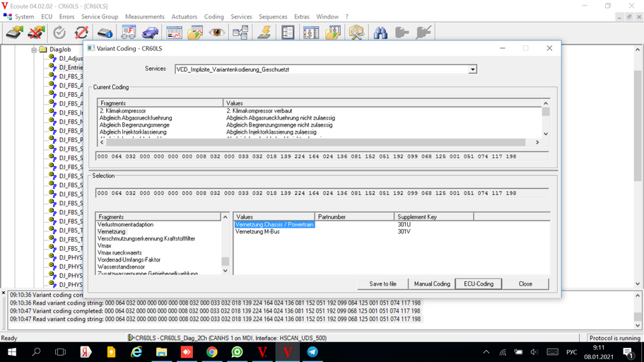Image resolution: width=644 pixels, height=362 pixels.
Task: Click the Selection Fragments list scroll-up arrow
Action: (x=225, y=217)
